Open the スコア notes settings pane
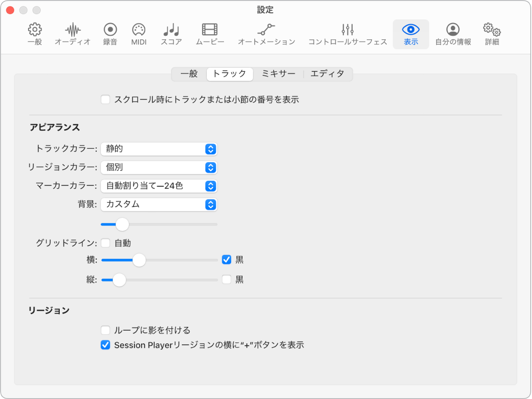The width and height of the screenshot is (532, 399). click(171, 34)
